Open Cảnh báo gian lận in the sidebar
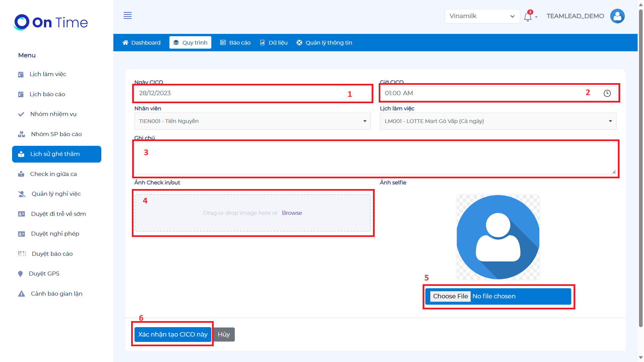Screen dimensions: 644x362 pos(56,294)
